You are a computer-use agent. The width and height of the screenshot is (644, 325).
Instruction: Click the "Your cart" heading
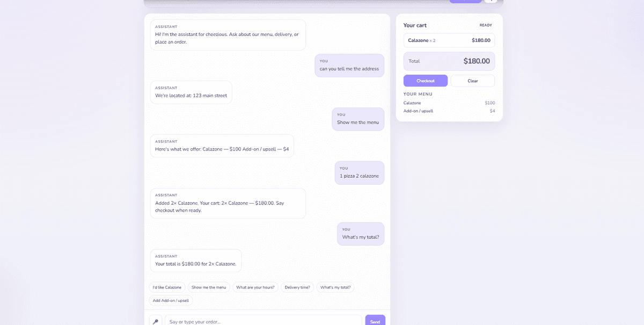coord(415,25)
